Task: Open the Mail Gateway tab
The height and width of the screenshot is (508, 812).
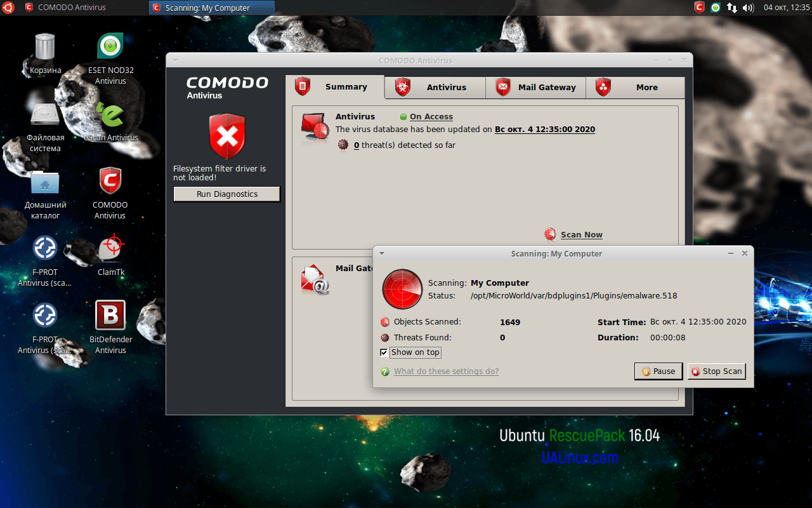Action: 535,88
